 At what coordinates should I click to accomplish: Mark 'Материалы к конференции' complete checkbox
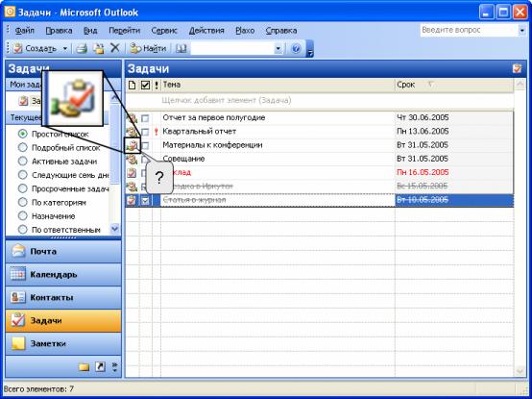pos(145,146)
